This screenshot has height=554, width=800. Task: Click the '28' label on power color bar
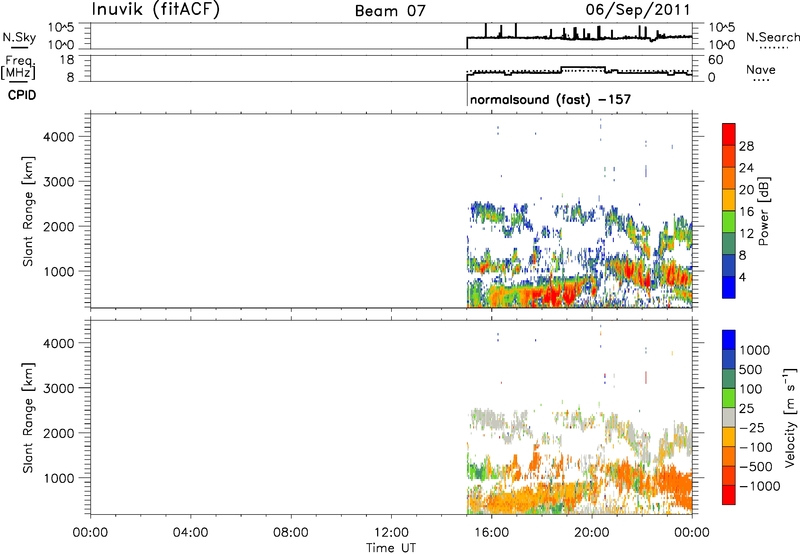(746, 146)
